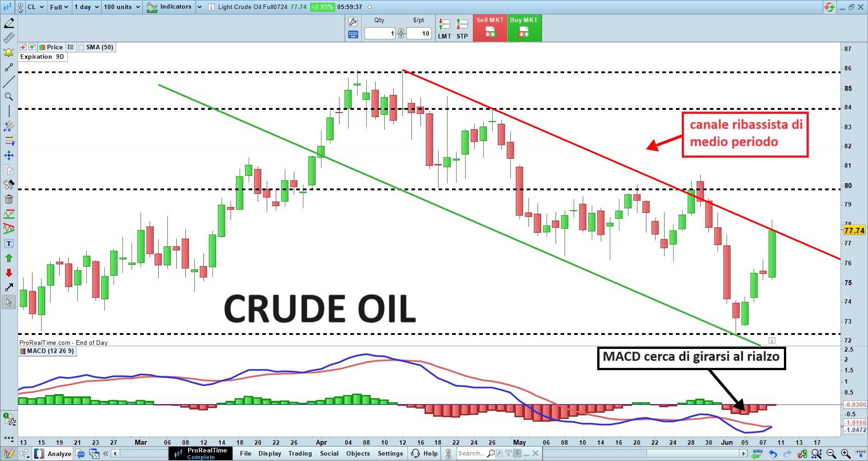Click the zoom out magnifier icon
The image size is (868, 461).
(831, 453)
